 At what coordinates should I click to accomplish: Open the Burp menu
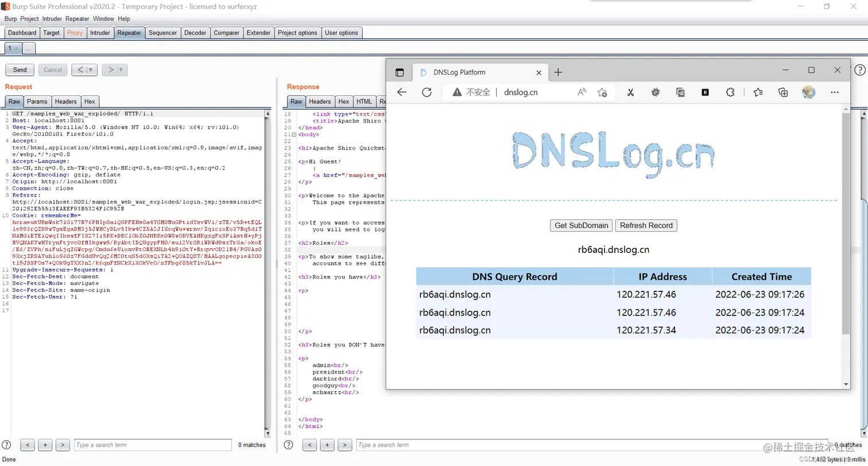pyautogui.click(x=11, y=19)
